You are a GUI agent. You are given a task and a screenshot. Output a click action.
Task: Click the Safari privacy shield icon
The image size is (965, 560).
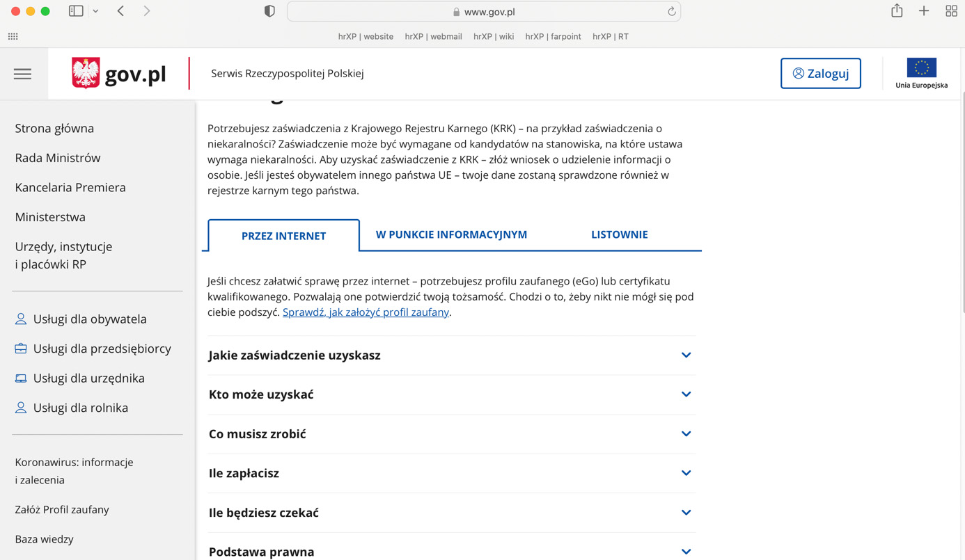(269, 11)
